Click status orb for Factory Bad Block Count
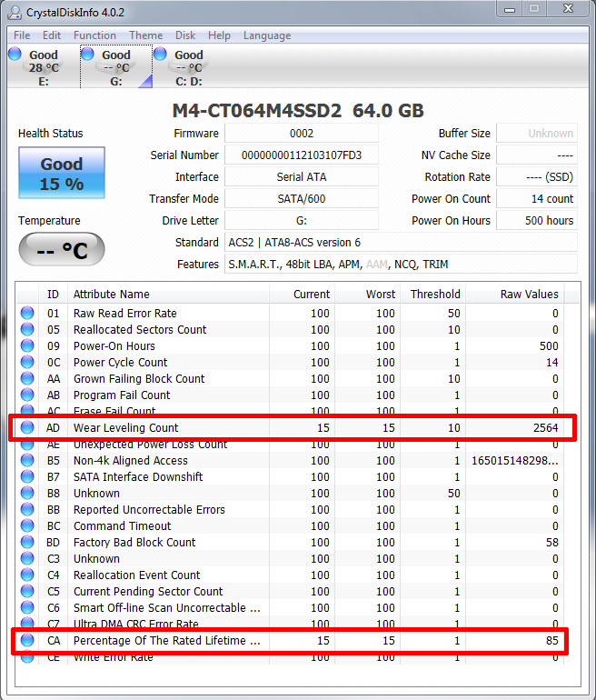The width and height of the screenshot is (596, 700). 27,543
